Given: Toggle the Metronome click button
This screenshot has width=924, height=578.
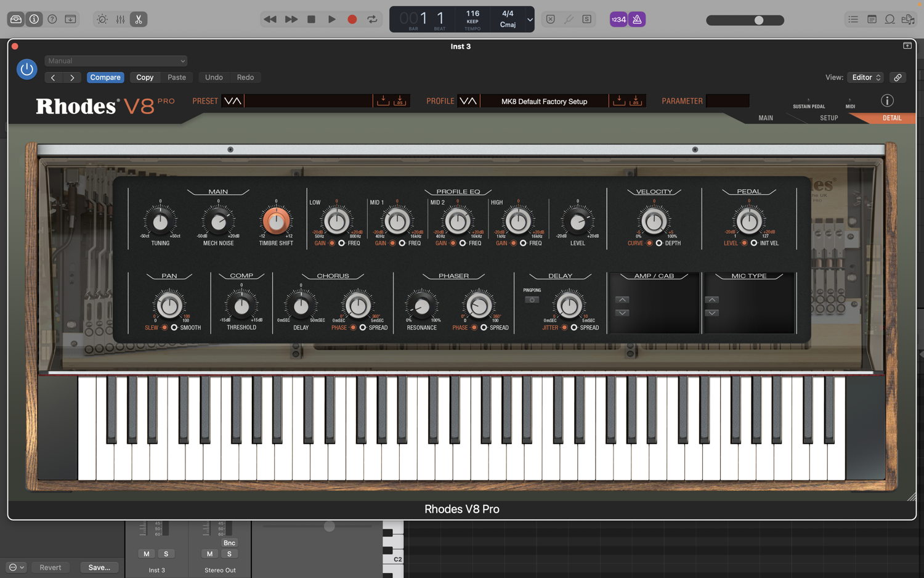Looking at the screenshot, I should point(637,19).
